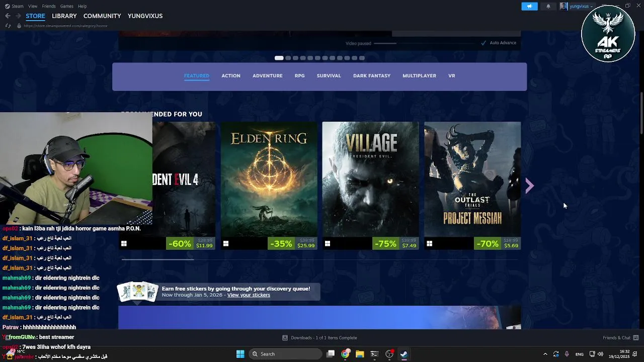This screenshot has width=644, height=362.
Task: Switch to the LIBRARY section
Action: point(64,16)
